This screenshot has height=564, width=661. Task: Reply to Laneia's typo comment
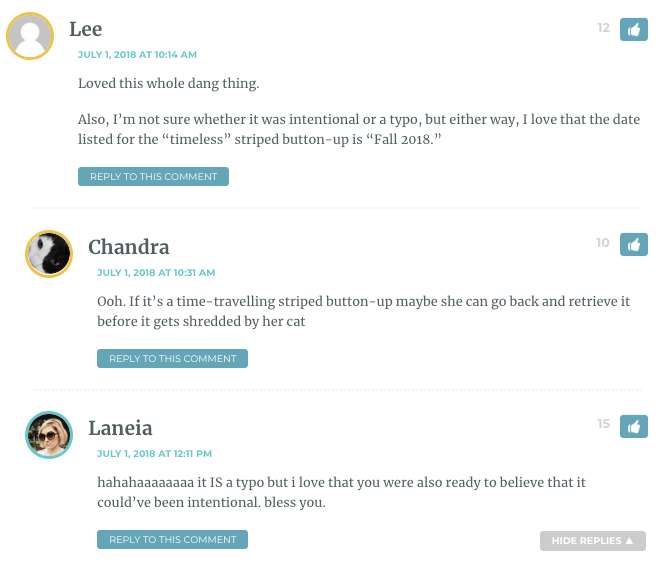[x=172, y=540]
